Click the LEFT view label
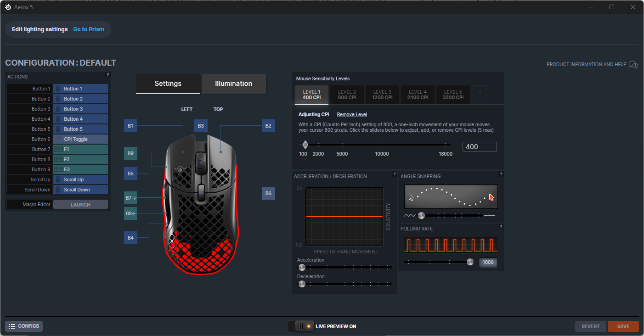 (187, 109)
